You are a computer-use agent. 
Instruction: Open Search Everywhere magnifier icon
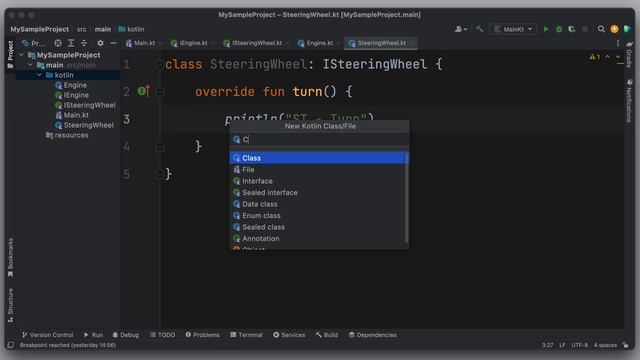tap(601, 29)
